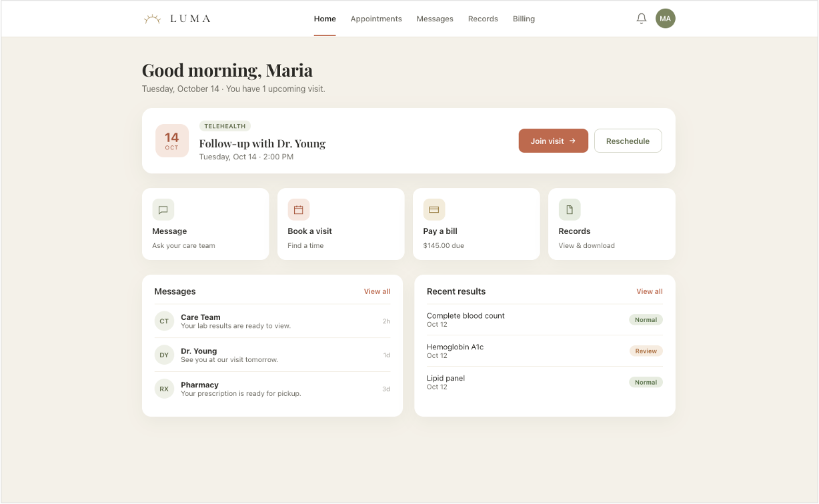Click Normal badge for Complete blood count

point(646,320)
